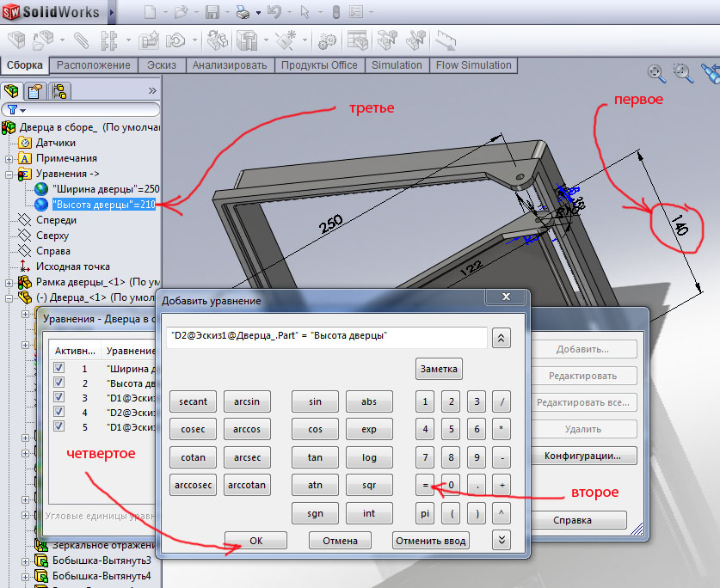Click the Zoom to Fit magnifier icon
This screenshot has width=720, height=588.
tap(656, 74)
